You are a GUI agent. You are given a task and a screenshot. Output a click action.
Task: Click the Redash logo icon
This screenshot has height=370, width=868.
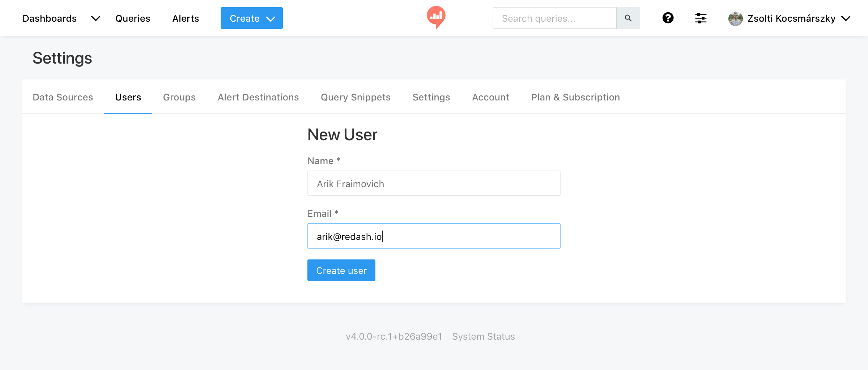tap(436, 17)
